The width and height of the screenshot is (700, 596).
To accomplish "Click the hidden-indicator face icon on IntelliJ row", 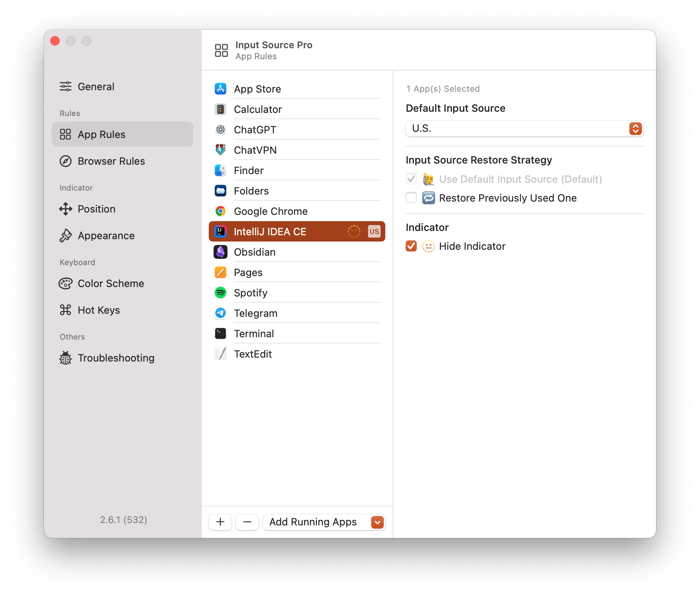I will (x=354, y=232).
